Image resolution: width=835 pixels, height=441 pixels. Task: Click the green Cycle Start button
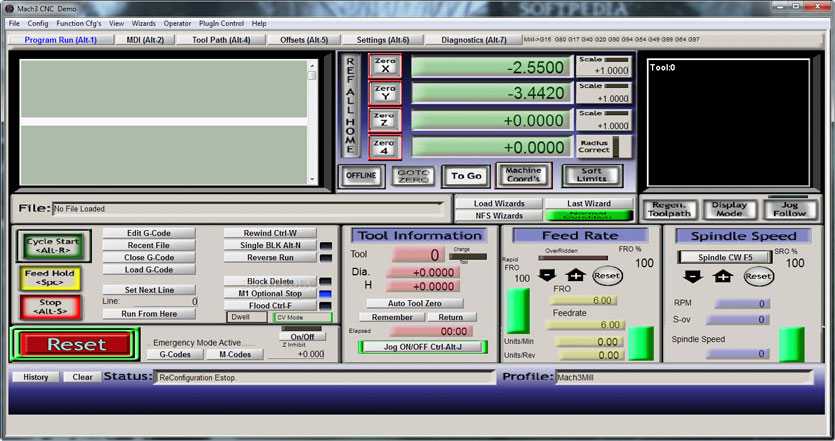tap(53, 245)
